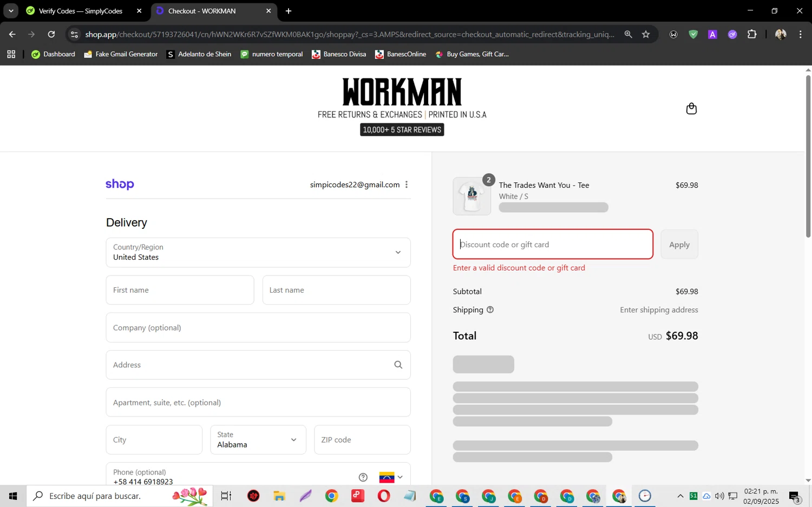This screenshot has width=812, height=507.
Task: Close the Checkout - WORKMAN tab
Action: [269, 11]
